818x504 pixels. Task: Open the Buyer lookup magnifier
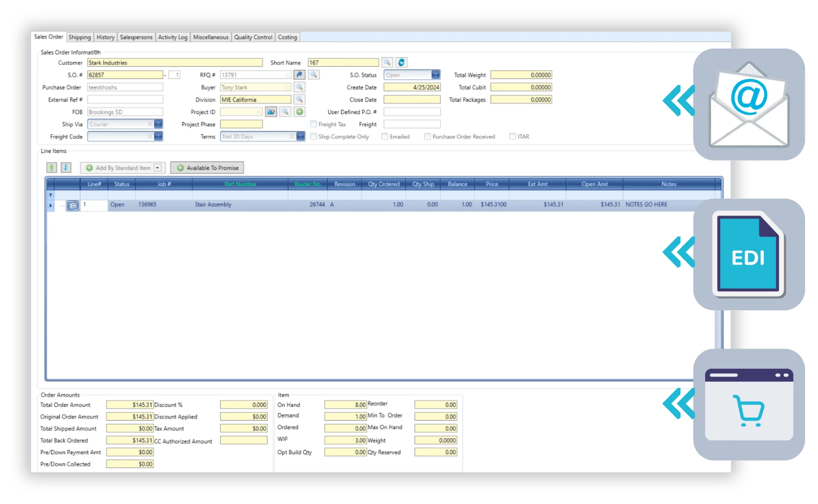pyautogui.click(x=299, y=87)
